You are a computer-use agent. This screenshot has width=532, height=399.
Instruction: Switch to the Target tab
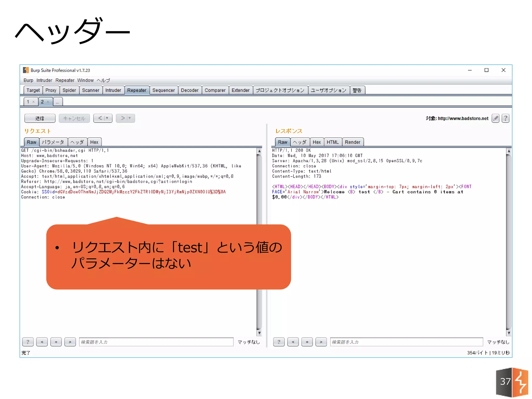tap(33, 90)
